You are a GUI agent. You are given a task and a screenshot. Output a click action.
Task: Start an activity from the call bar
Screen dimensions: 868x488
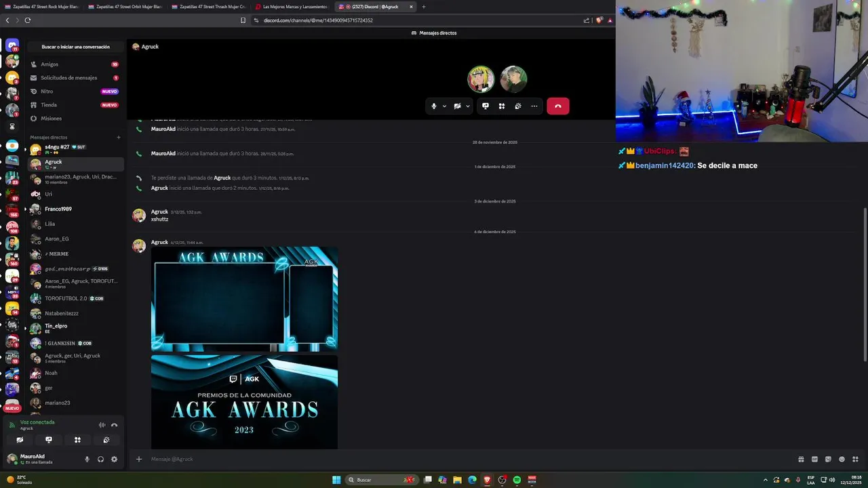tap(502, 106)
